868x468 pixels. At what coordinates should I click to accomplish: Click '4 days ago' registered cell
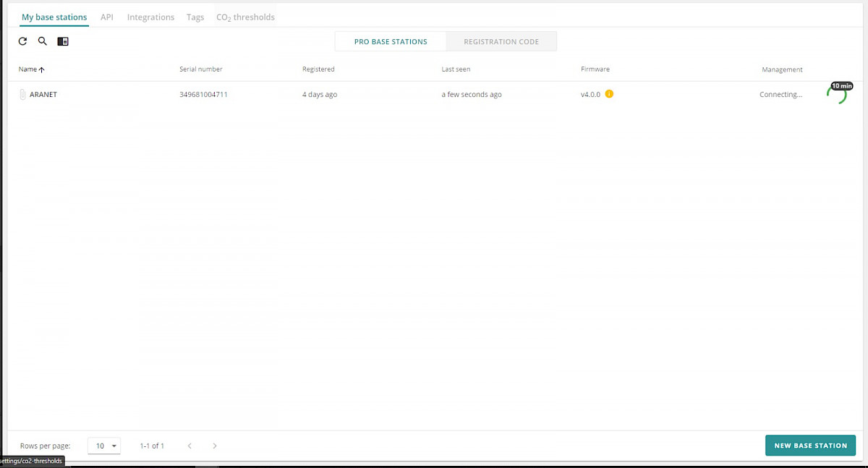pos(320,95)
